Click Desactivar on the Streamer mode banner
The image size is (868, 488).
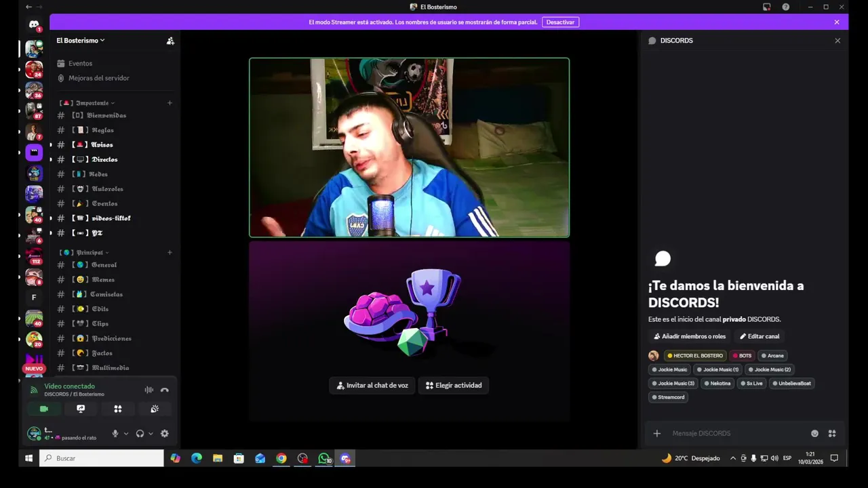click(560, 22)
